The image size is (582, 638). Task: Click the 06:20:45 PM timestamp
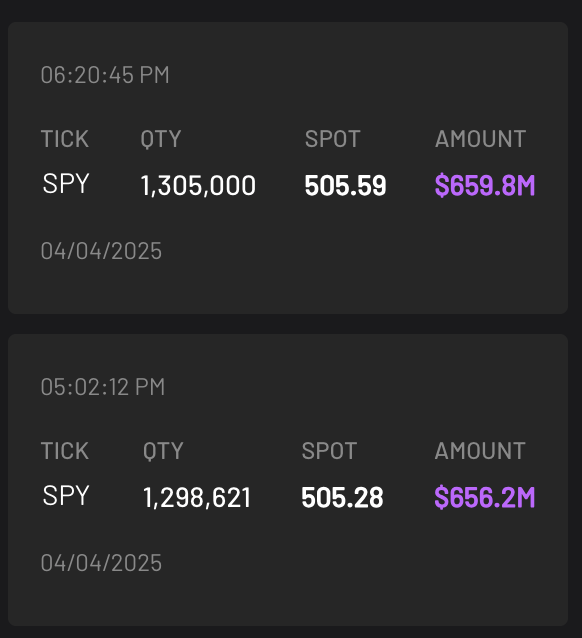pos(105,75)
